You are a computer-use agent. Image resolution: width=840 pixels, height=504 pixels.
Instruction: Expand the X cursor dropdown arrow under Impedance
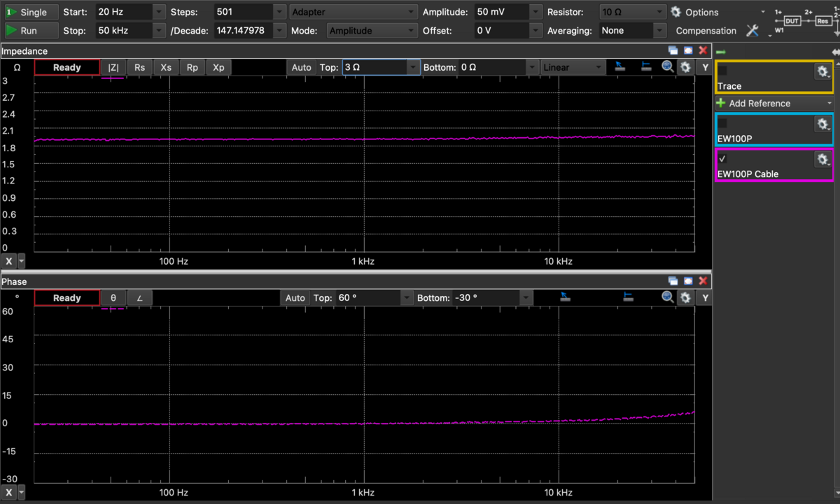point(22,261)
